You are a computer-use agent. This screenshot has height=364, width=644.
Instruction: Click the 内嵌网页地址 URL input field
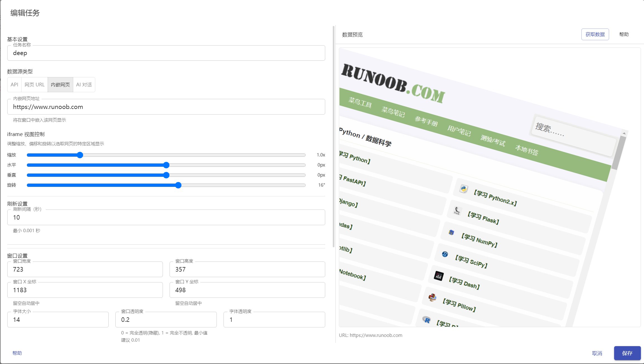[x=166, y=107]
